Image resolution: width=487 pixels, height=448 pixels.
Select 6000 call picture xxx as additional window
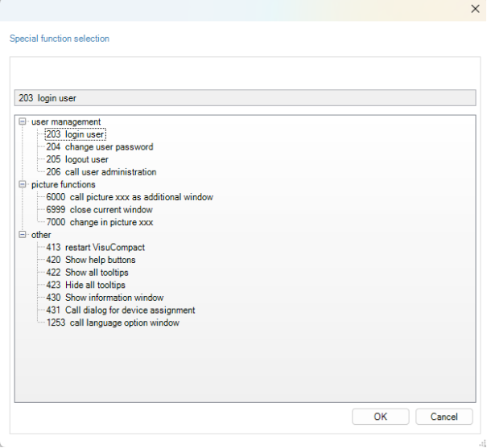(130, 197)
